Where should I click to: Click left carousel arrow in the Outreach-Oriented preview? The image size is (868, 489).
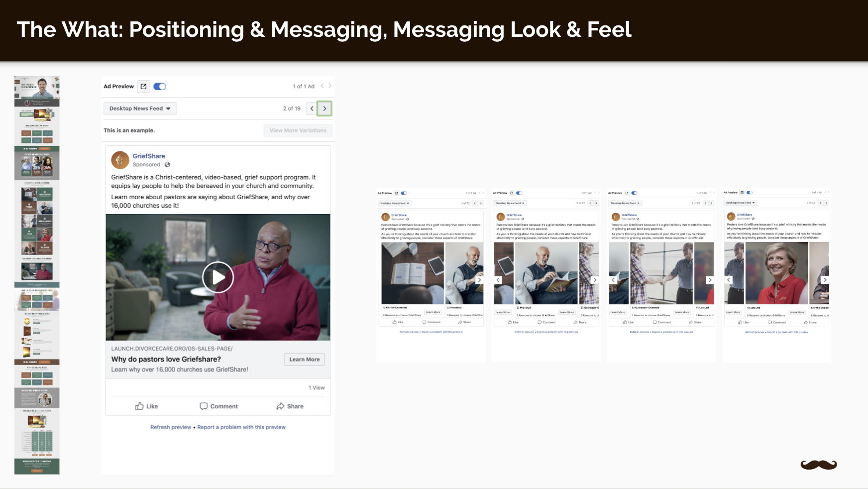613,280
